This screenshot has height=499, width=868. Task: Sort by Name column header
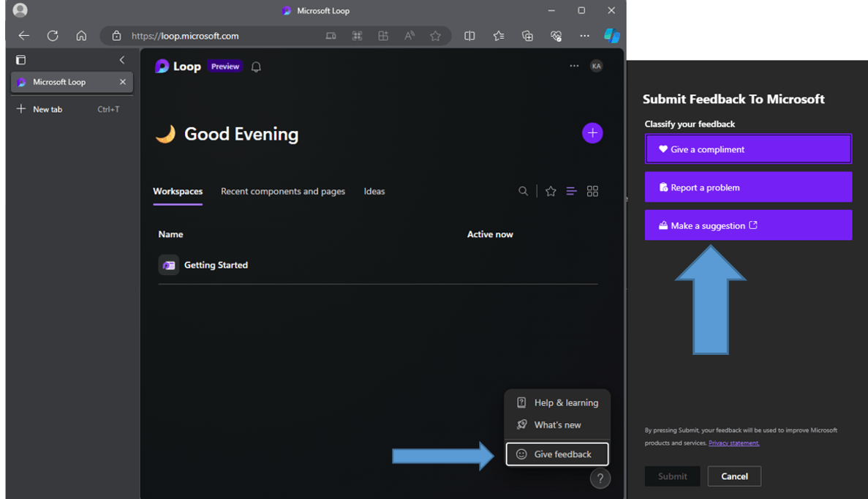pos(170,234)
